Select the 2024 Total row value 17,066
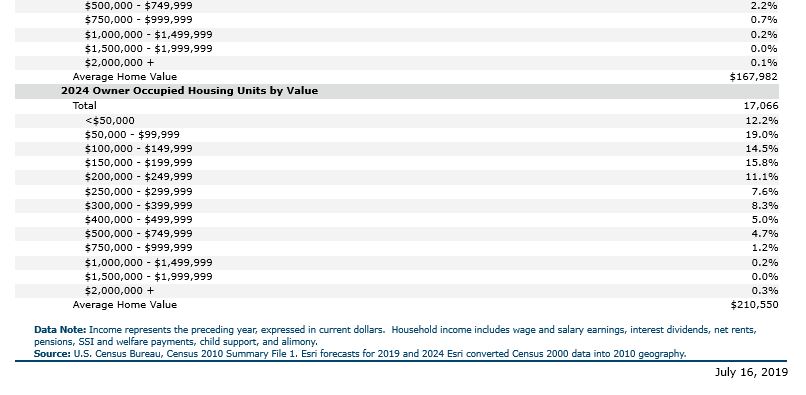This screenshot has height=395, width=806. 761,106
